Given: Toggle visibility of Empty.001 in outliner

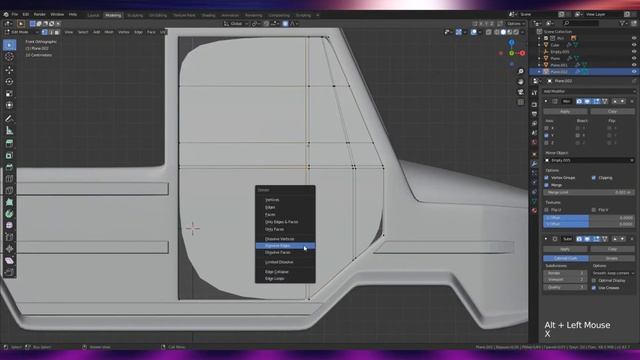Looking at the screenshot, I should 634,52.
